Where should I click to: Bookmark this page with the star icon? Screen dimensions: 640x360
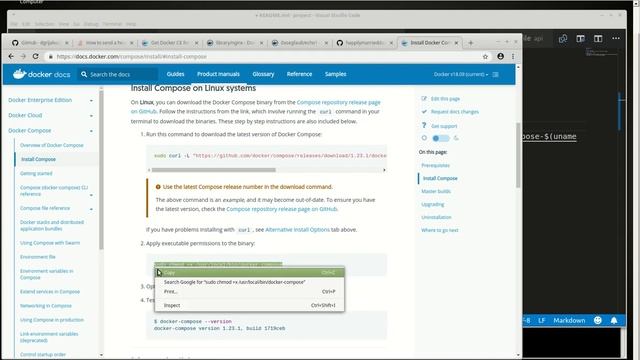485,57
